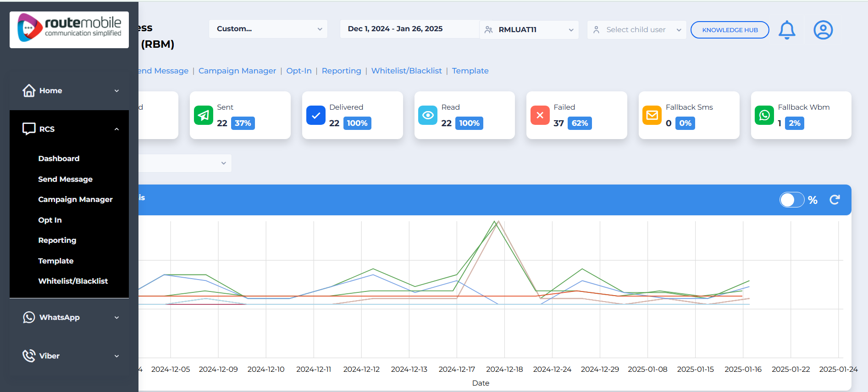Image resolution: width=868 pixels, height=392 pixels.
Task: Follow the Template top link
Action: [x=470, y=71]
